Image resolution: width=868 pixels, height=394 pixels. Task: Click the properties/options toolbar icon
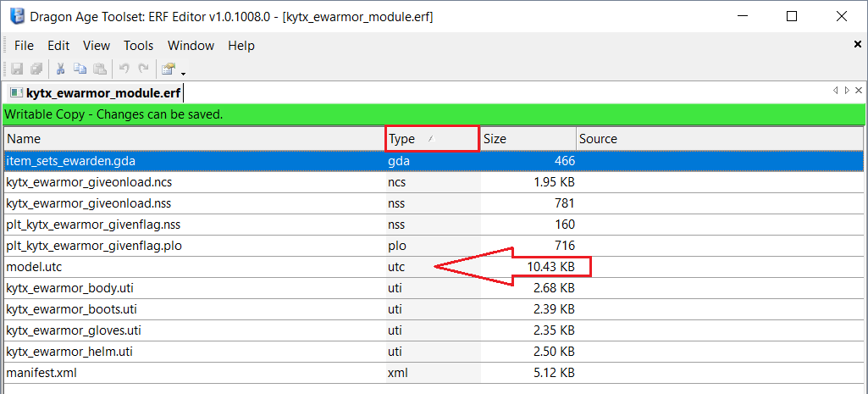point(169,69)
